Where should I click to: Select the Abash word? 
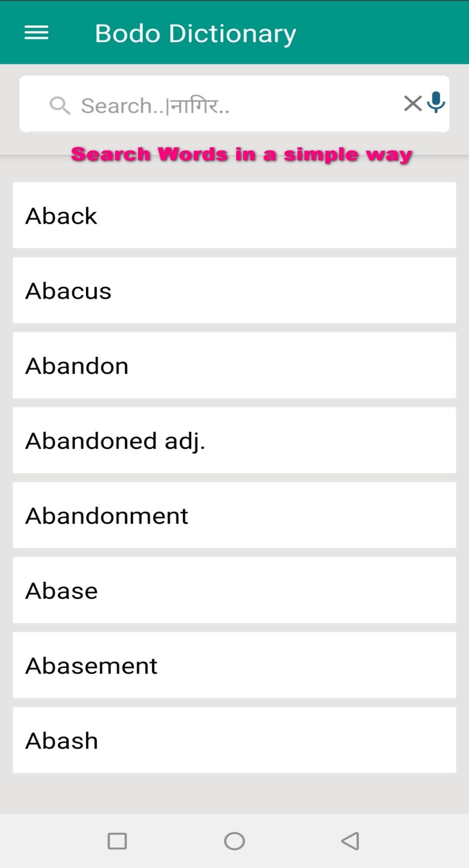pyautogui.click(x=234, y=740)
